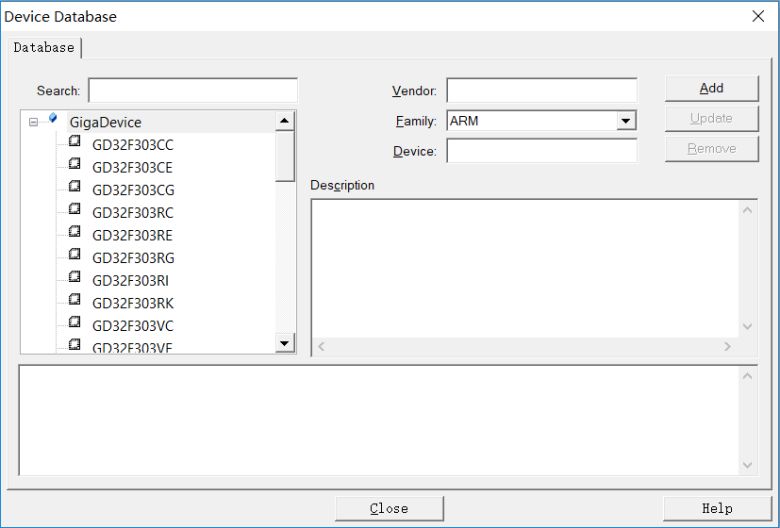Click the chip icon beside GD32F303RI

point(75,276)
